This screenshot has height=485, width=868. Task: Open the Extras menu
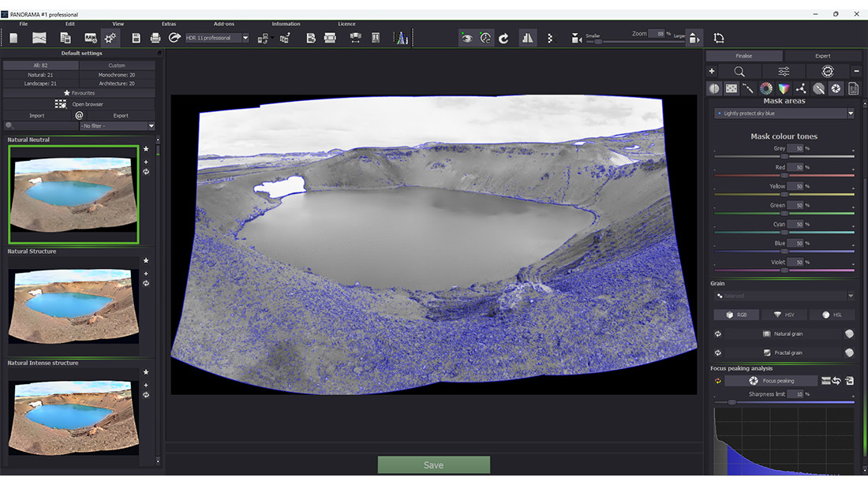pos(169,24)
